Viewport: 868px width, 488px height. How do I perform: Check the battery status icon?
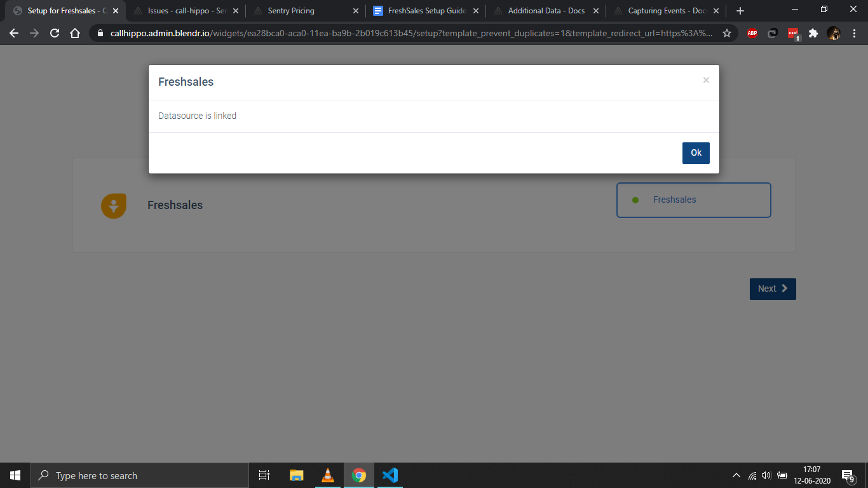pyautogui.click(x=782, y=475)
